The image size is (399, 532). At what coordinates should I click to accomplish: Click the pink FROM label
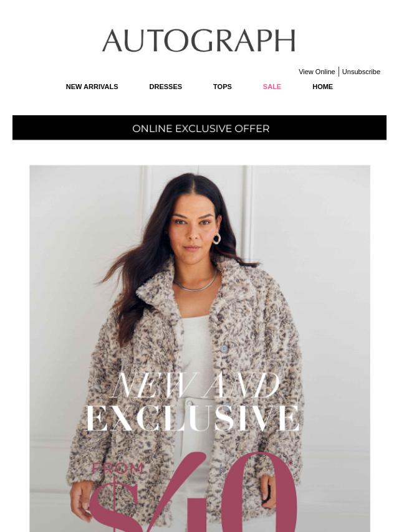117,468
